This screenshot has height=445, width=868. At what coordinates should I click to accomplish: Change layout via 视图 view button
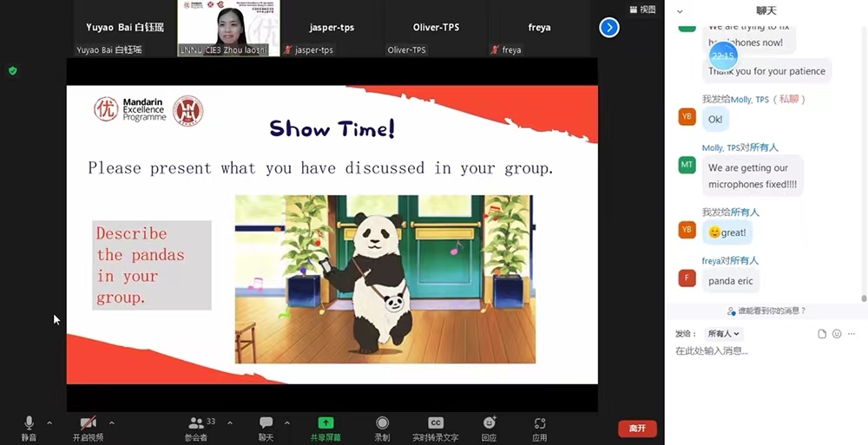click(642, 10)
